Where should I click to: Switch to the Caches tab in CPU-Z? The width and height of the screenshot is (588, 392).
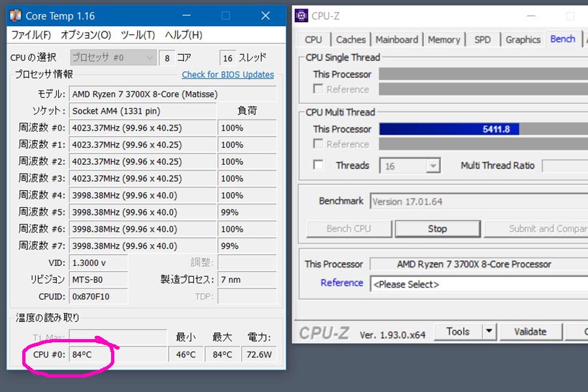coord(351,39)
